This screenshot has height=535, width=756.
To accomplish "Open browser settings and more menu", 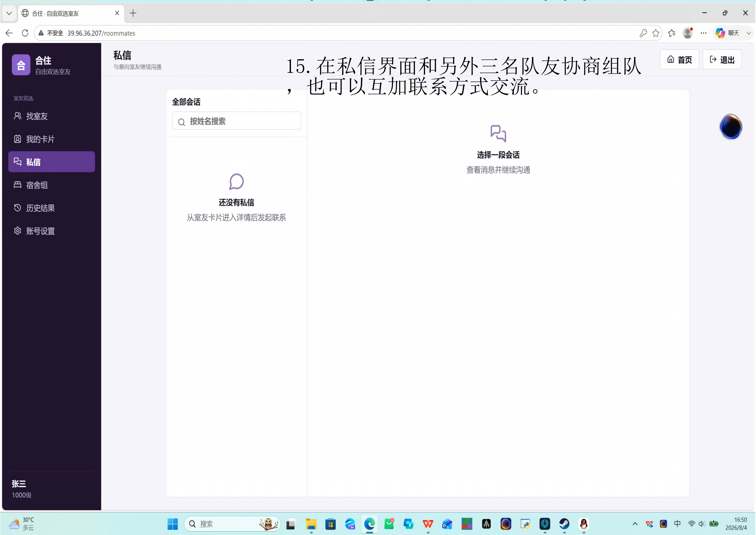I will (x=704, y=33).
